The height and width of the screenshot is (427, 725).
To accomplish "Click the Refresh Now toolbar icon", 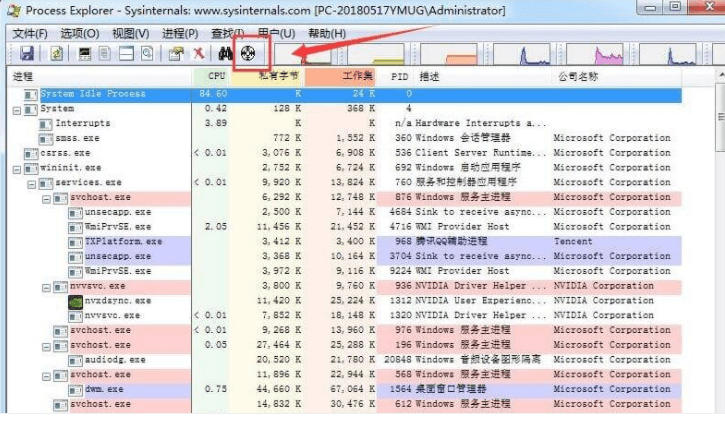I will pyautogui.click(x=57, y=54).
